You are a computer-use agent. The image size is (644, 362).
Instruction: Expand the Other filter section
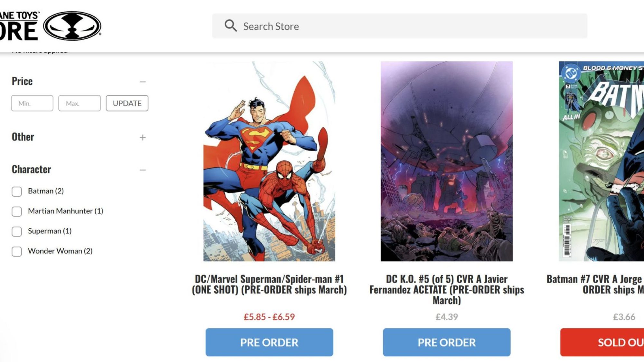coord(143,138)
